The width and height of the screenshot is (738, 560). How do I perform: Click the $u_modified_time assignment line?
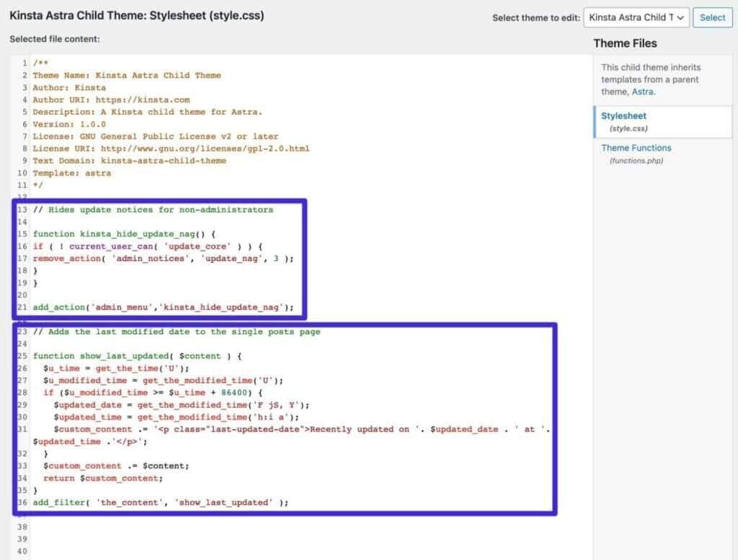coord(163,381)
